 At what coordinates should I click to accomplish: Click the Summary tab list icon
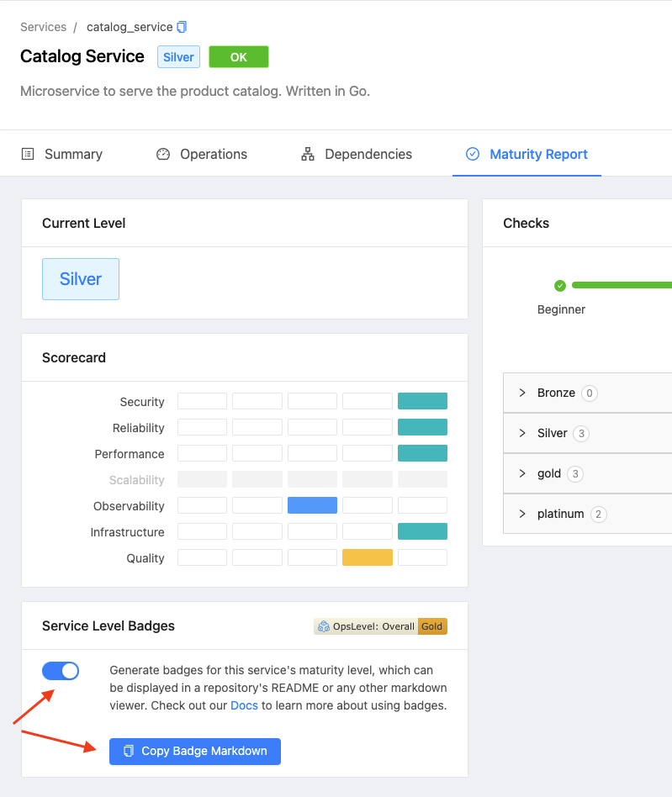(x=28, y=154)
